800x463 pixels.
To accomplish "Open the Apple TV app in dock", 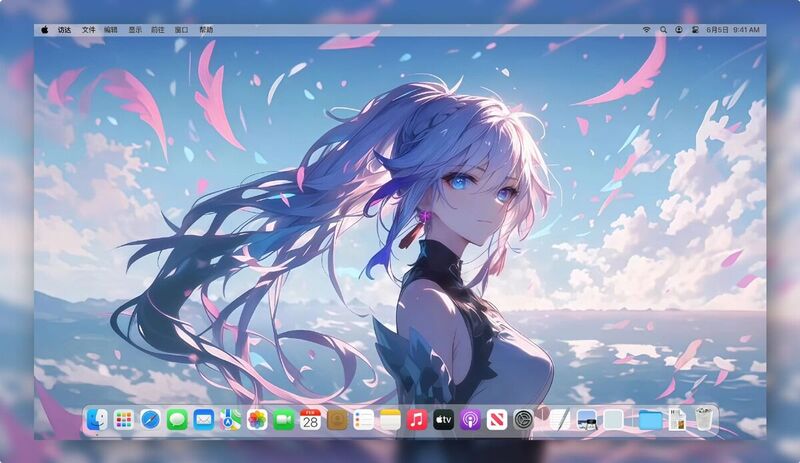I will point(444,420).
